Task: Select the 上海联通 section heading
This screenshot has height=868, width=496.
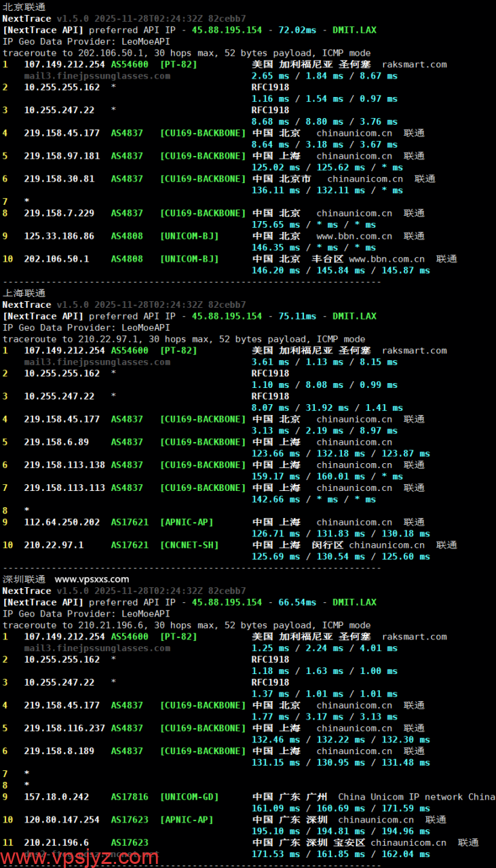Action: [x=24, y=293]
